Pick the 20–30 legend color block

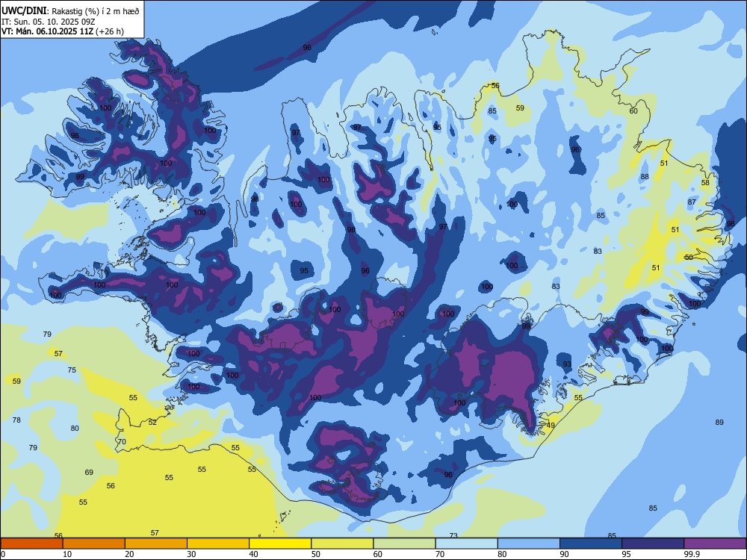156,544
